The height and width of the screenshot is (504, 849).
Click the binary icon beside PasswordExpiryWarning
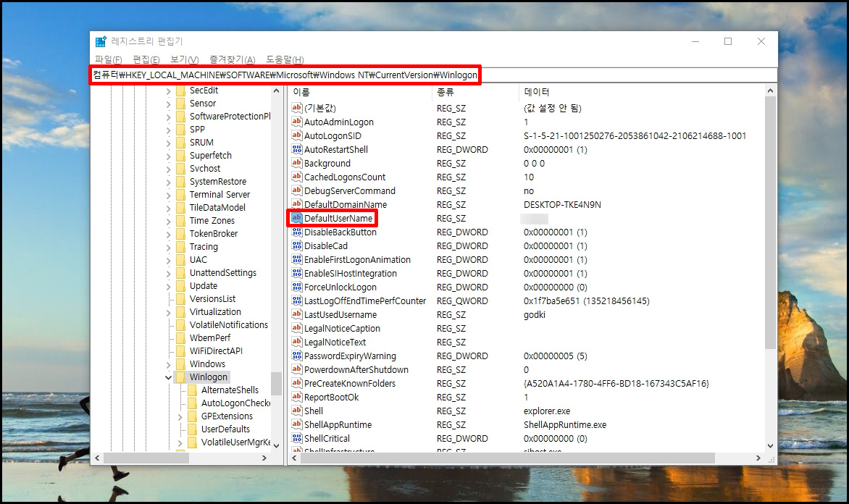tap(297, 356)
